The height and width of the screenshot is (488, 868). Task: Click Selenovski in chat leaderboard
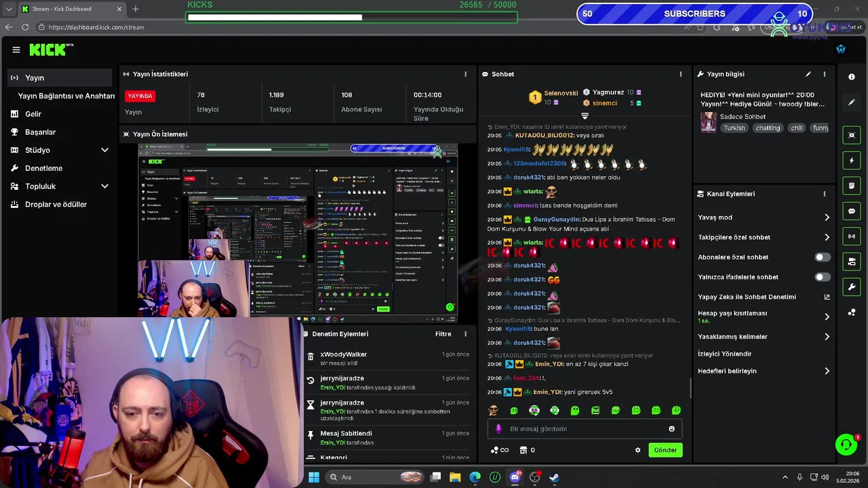click(x=561, y=93)
